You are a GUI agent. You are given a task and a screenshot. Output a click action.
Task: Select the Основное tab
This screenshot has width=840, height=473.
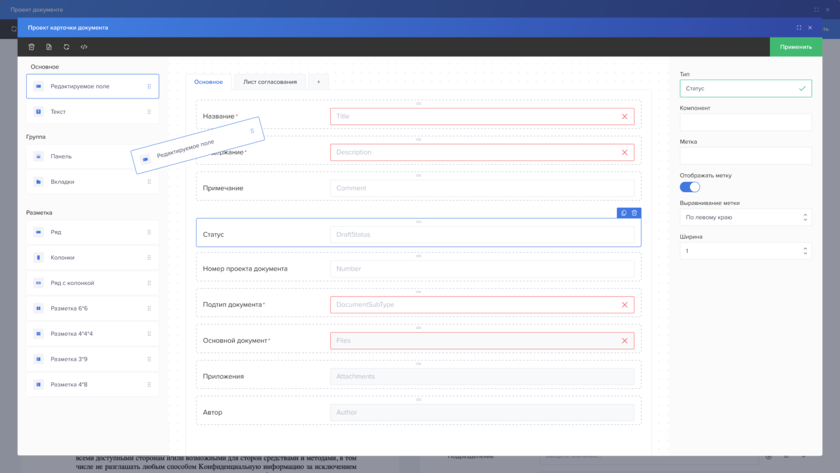[208, 82]
